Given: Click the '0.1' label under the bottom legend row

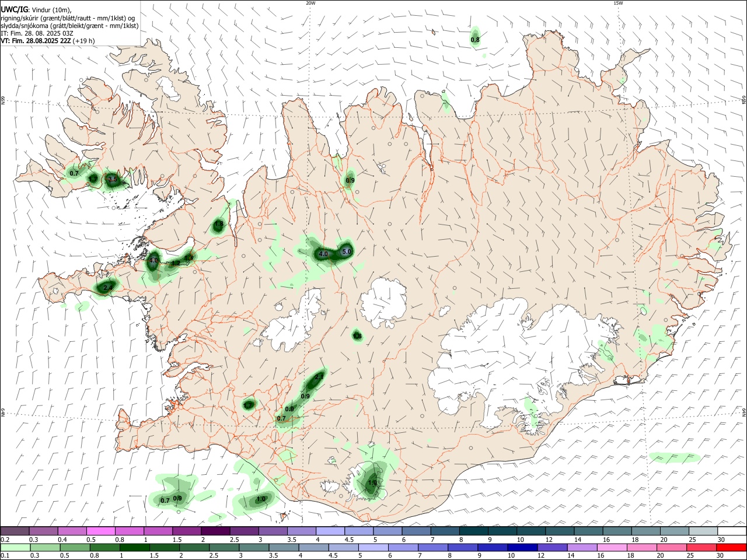Looking at the screenshot, I should 5,556.
